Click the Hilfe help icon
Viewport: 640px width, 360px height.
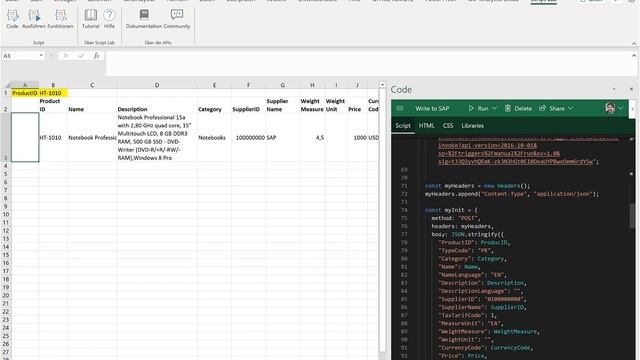coord(109,16)
